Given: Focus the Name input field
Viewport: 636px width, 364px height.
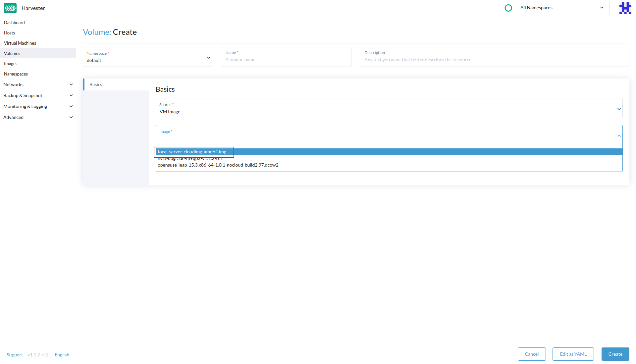Looking at the screenshot, I should (x=286, y=60).
